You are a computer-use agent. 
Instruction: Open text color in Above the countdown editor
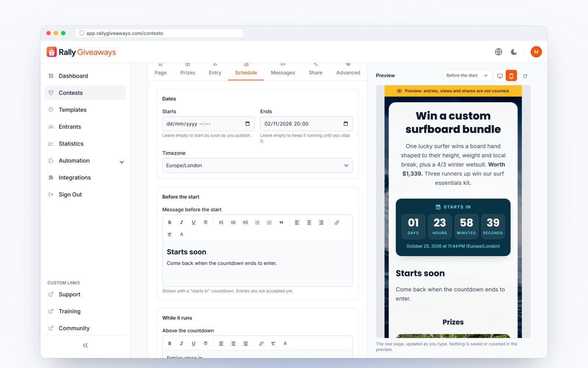(285, 343)
